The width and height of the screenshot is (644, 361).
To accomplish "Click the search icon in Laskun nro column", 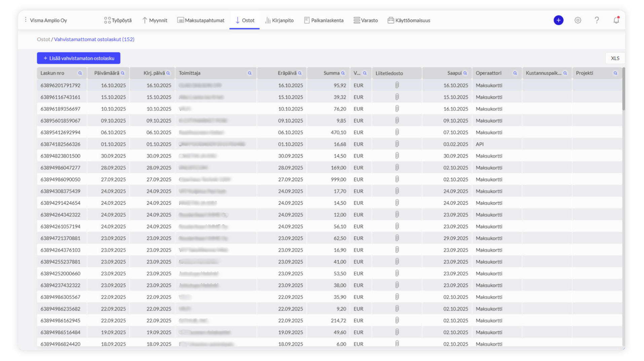I will 80,73.
